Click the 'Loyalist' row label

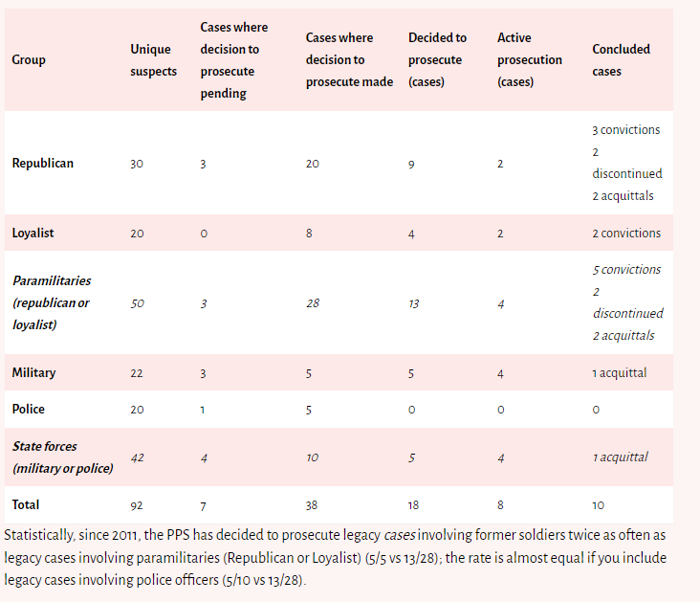[34, 233]
